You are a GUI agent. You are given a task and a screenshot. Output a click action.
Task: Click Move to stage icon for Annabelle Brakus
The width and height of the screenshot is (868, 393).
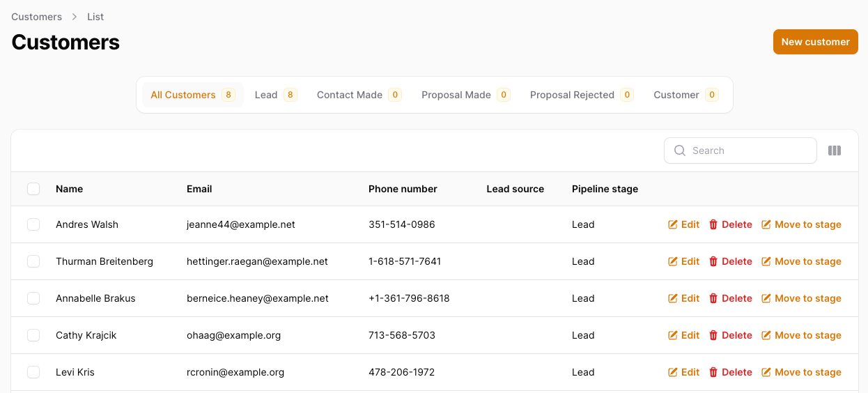[x=766, y=298]
